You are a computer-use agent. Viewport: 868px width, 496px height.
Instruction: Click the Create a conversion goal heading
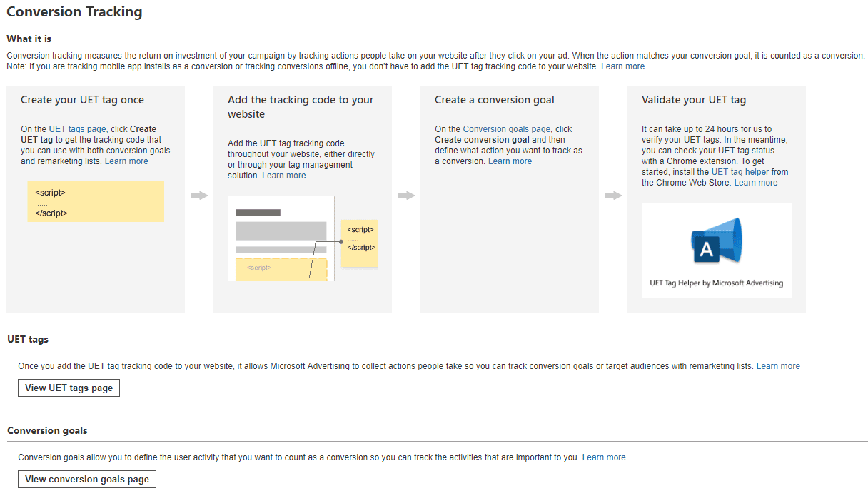pos(495,100)
